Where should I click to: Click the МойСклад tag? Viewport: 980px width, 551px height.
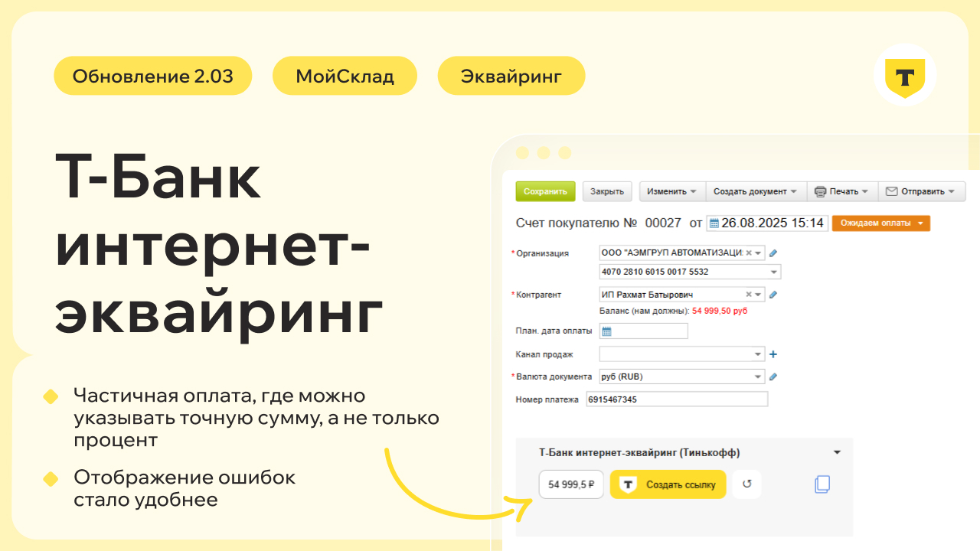[x=345, y=76]
